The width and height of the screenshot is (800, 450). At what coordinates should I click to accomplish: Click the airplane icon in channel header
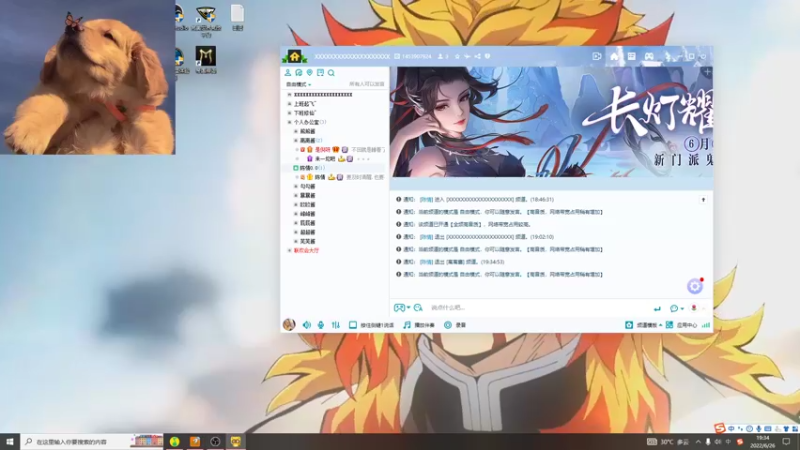tap(467, 56)
